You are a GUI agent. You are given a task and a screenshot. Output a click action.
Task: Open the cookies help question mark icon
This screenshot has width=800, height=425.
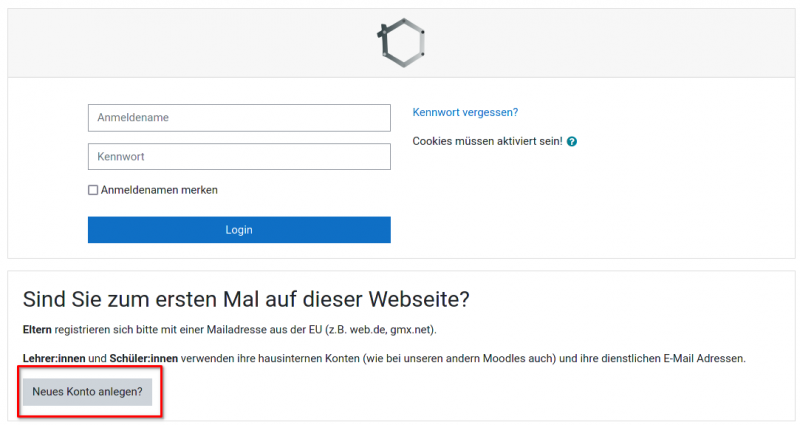point(572,142)
